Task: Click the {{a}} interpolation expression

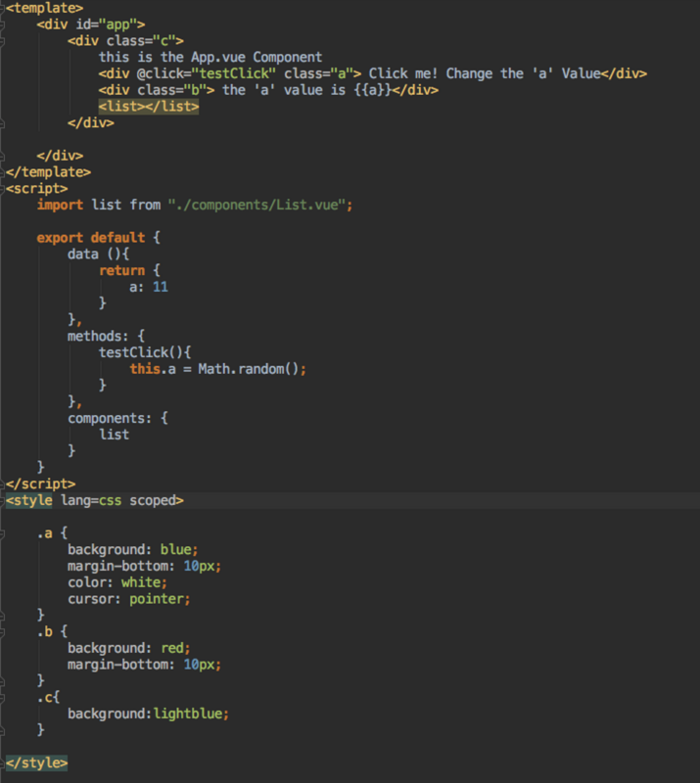Action: [x=373, y=90]
